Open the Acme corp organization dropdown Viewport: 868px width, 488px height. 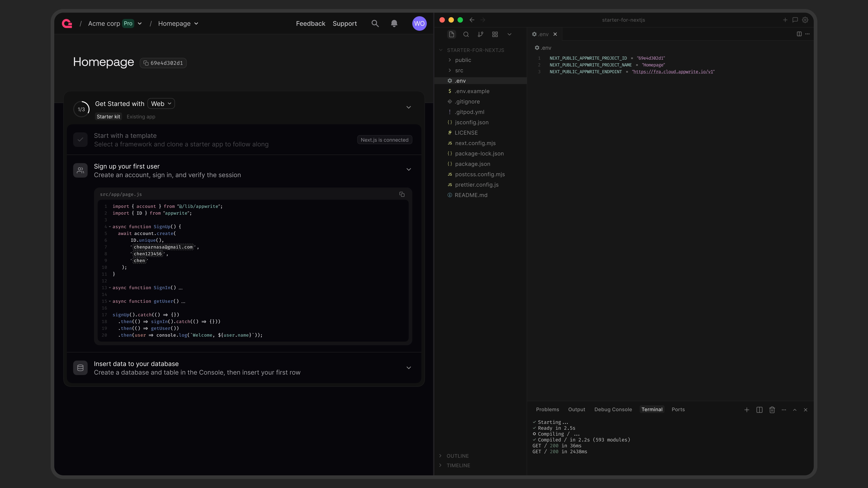coord(139,23)
